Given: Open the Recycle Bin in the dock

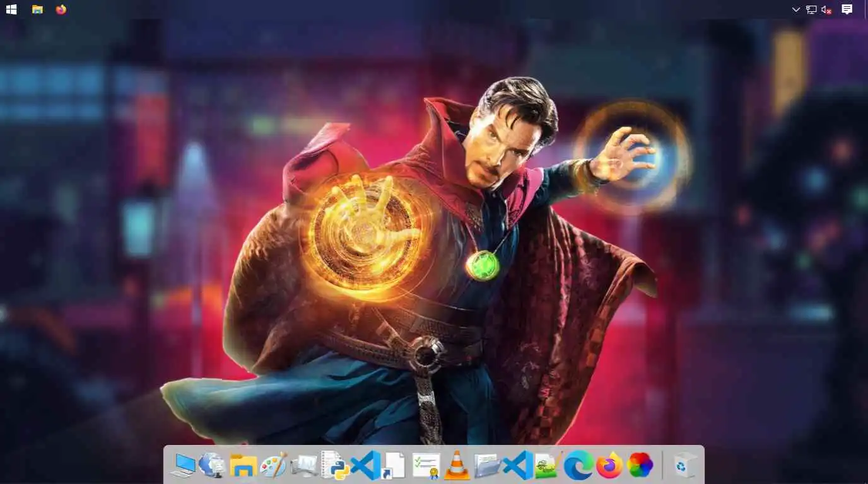Looking at the screenshot, I should point(684,465).
